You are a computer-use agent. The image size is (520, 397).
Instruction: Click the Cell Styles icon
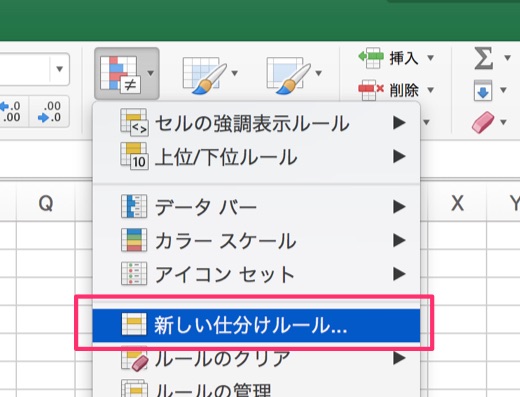(x=289, y=75)
